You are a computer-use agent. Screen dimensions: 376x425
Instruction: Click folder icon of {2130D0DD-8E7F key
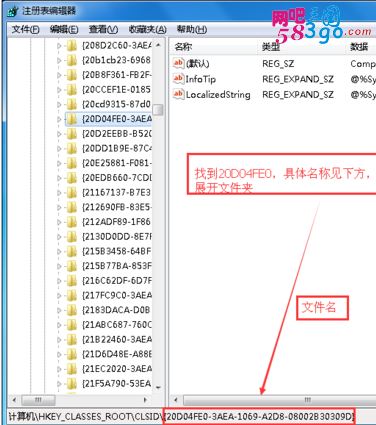[x=71, y=237]
